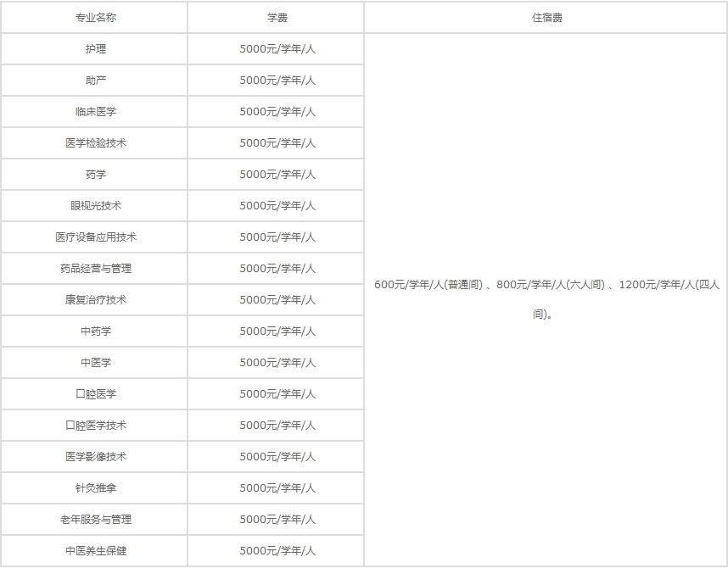Select the 老年服务与管理 cell
The width and height of the screenshot is (728, 568).
(93, 519)
